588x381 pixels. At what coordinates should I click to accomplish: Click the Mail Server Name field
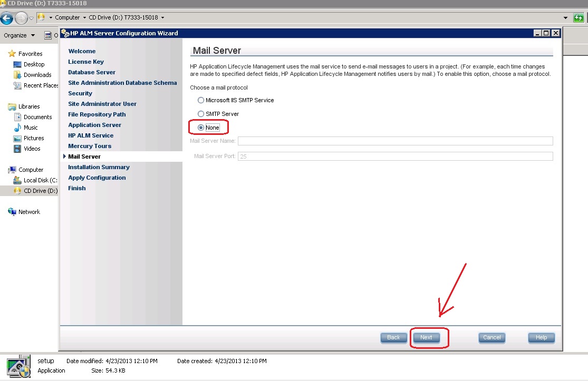[x=395, y=141]
